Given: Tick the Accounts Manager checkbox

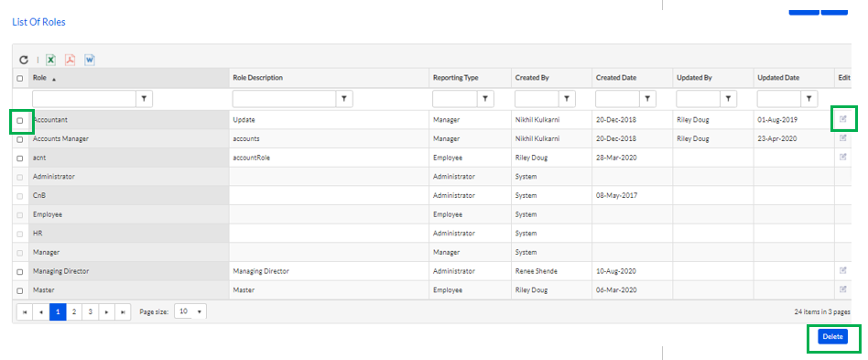Looking at the screenshot, I should pyautogui.click(x=20, y=139).
